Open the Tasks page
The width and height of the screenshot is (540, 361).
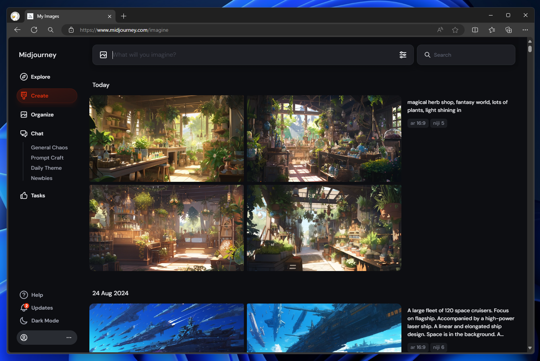click(x=33, y=195)
